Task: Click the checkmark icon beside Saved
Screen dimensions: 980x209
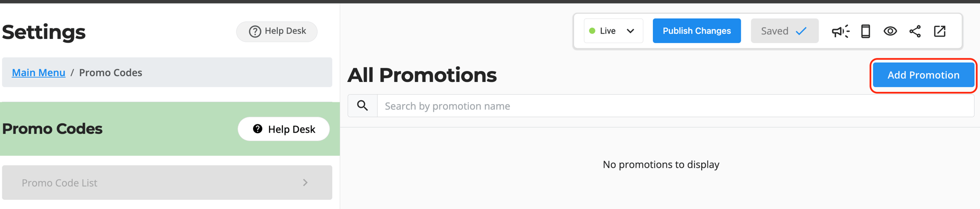Action: click(x=801, y=31)
